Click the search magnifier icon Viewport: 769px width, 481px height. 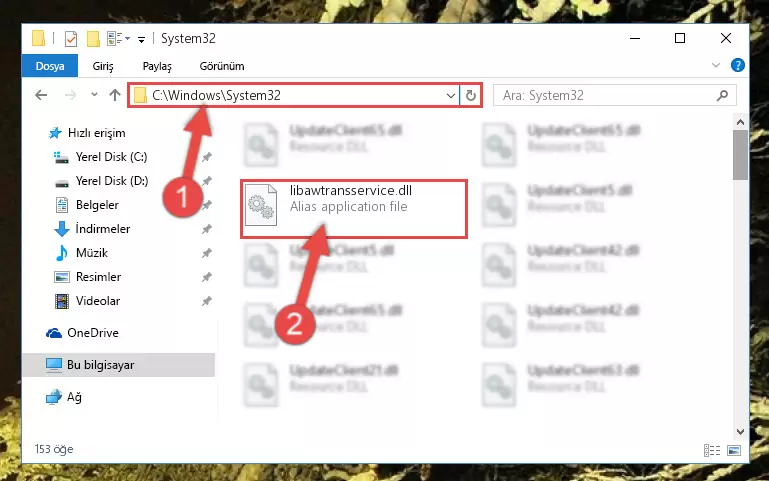point(722,95)
